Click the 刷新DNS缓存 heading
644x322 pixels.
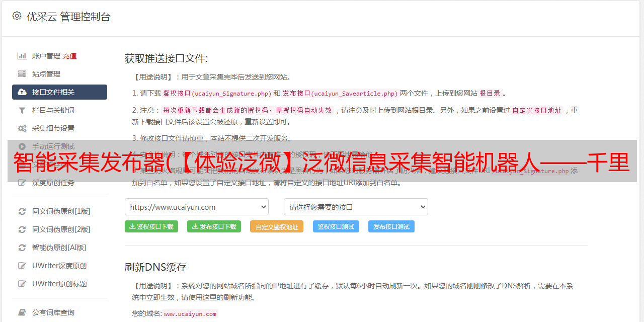click(155, 267)
